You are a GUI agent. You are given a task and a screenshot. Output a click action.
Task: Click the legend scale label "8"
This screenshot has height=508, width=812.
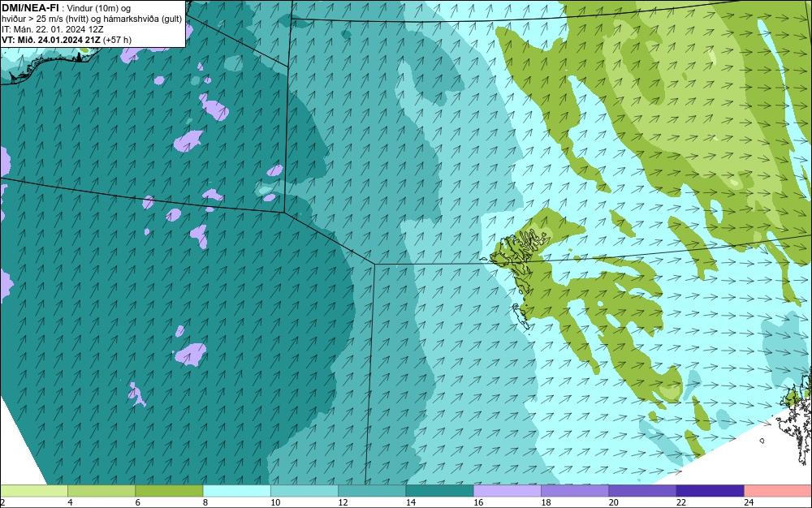click(x=205, y=502)
